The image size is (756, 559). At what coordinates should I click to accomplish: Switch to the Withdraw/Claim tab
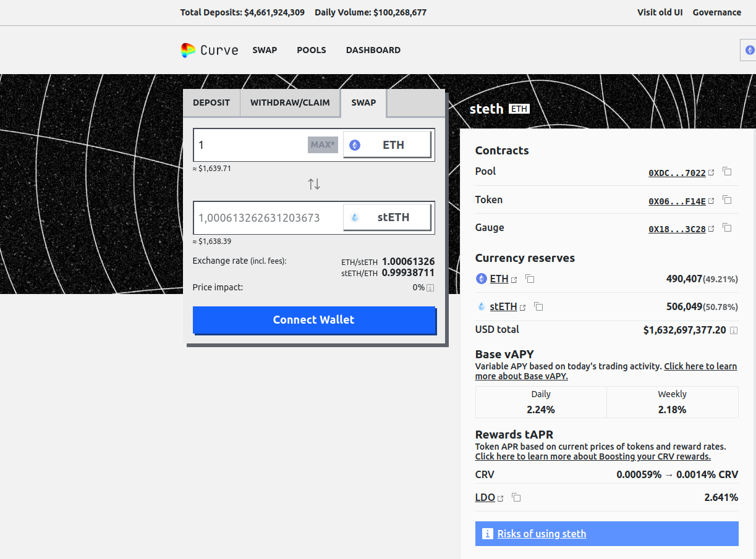[x=290, y=103]
